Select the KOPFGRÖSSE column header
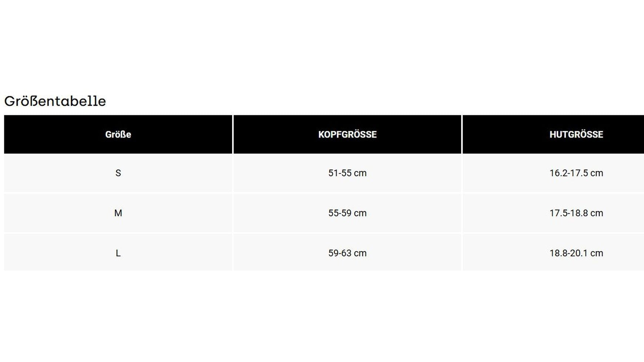 click(347, 135)
